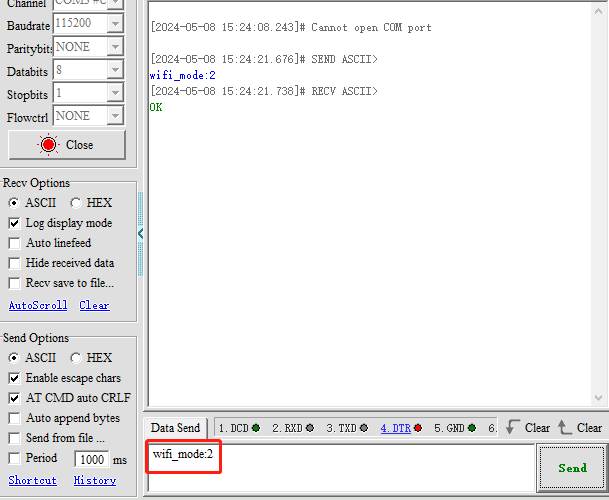Image resolution: width=609 pixels, height=500 pixels.
Task: Click the down-arrow Clear icon
Action: click(513, 428)
